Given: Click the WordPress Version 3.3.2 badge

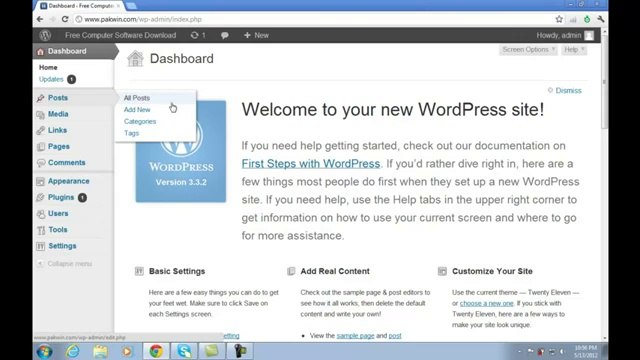Looking at the screenshot, I should tap(181, 151).
